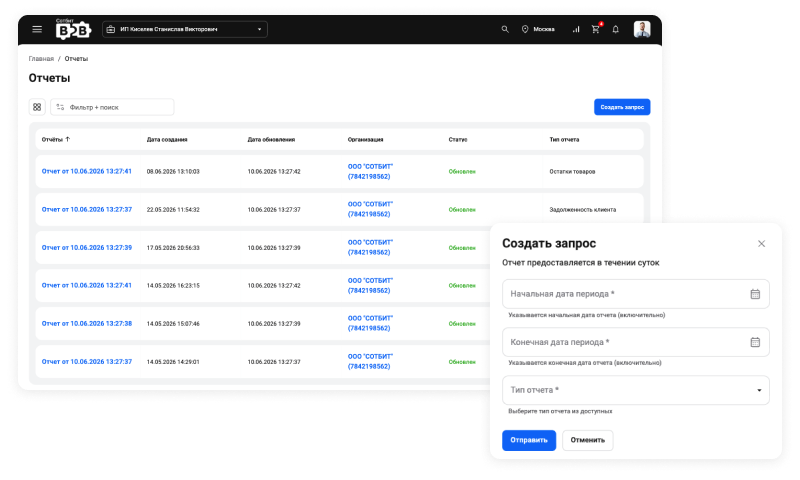800x480 pixels.
Task: Open notifications bell icon
Action: point(615,29)
